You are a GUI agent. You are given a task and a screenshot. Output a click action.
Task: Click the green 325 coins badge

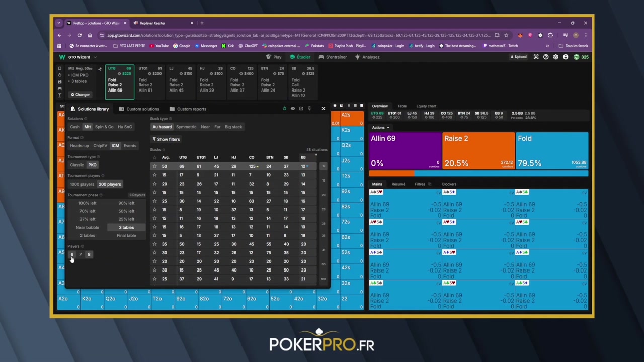[x=581, y=57]
